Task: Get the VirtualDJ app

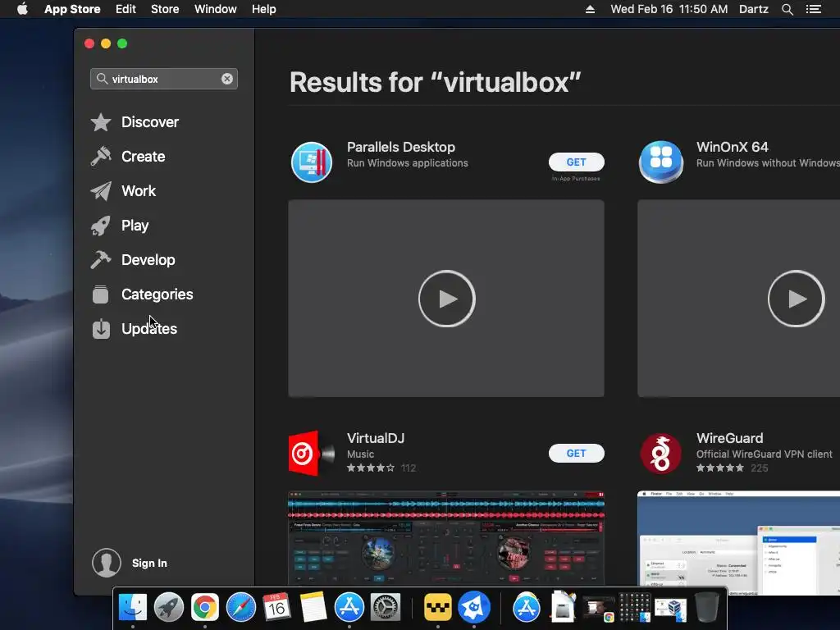Action: 577,453
